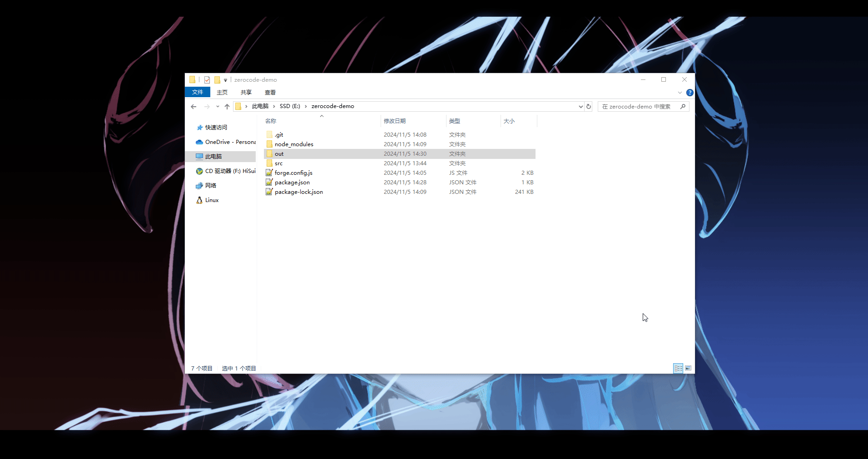Click the 241 KB size value
868x459 pixels.
(x=524, y=192)
